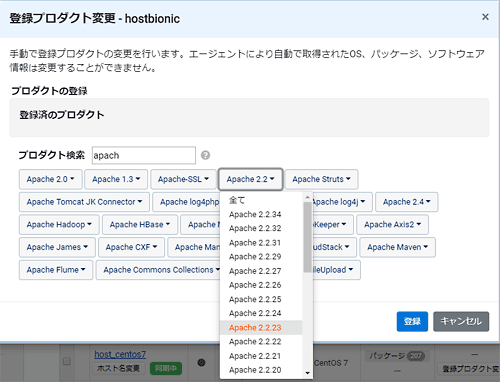Click the CentOS 7 cell text

331,363
